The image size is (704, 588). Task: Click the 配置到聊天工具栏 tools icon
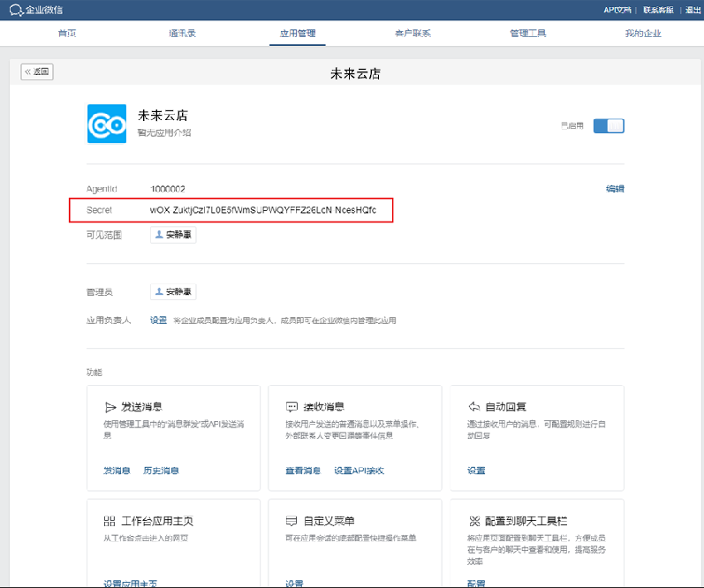tap(474, 521)
